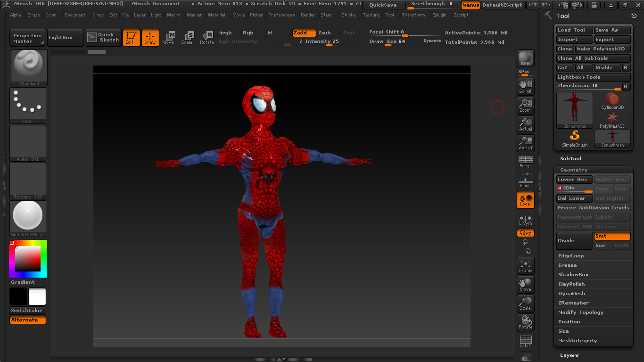The width and height of the screenshot is (644, 362).
Task: Switch to Move transform mode in top shelf
Action: (168, 38)
